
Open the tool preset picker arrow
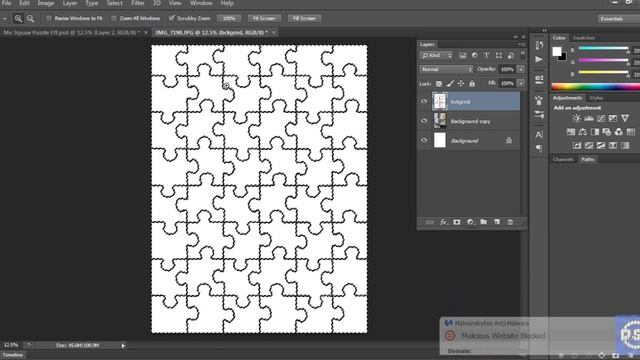pyautogui.click(x=4, y=18)
